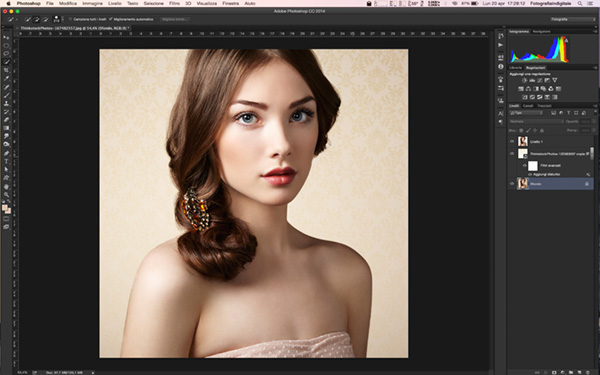
Task: Select the Lasso tool
Action: (7, 53)
